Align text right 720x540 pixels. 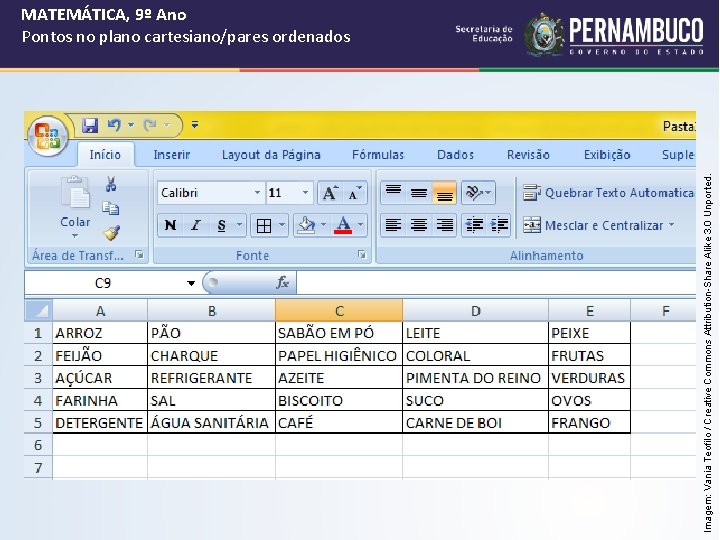coord(444,225)
